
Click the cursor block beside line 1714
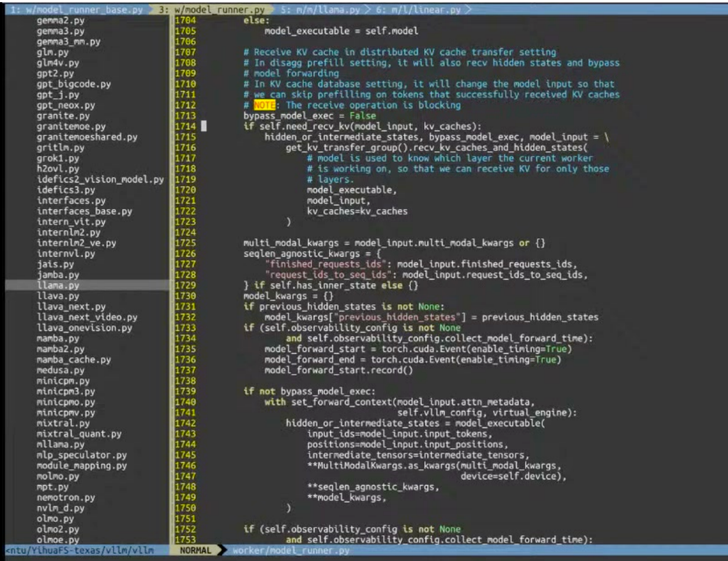(x=204, y=126)
